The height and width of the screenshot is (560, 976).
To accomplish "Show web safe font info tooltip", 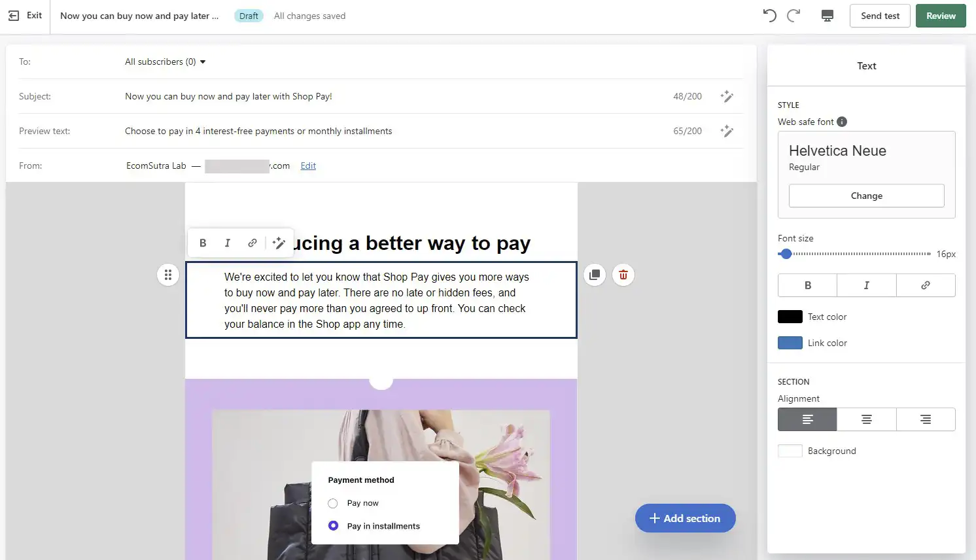I will click(x=842, y=122).
